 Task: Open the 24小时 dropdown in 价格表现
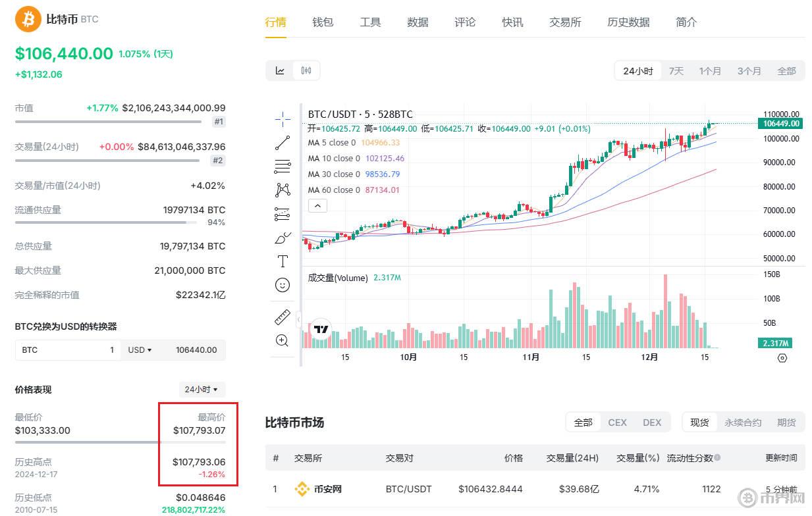point(202,389)
